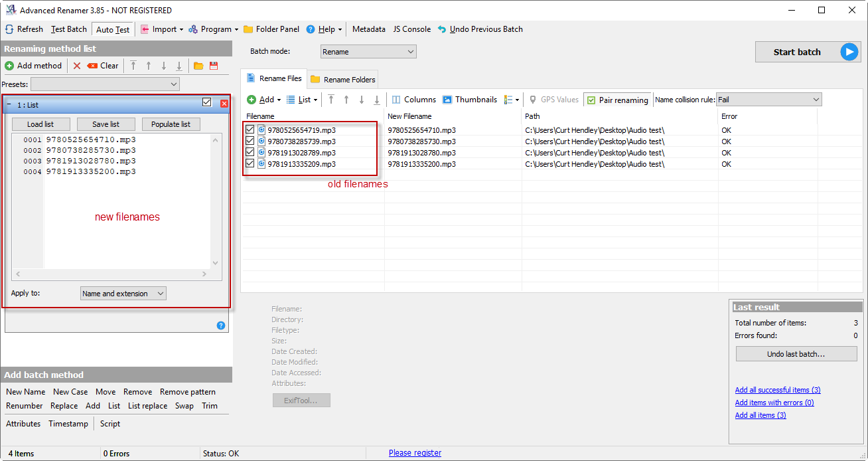This screenshot has height=461, width=868.
Task: Click the Populate list button
Action: pyautogui.click(x=171, y=124)
